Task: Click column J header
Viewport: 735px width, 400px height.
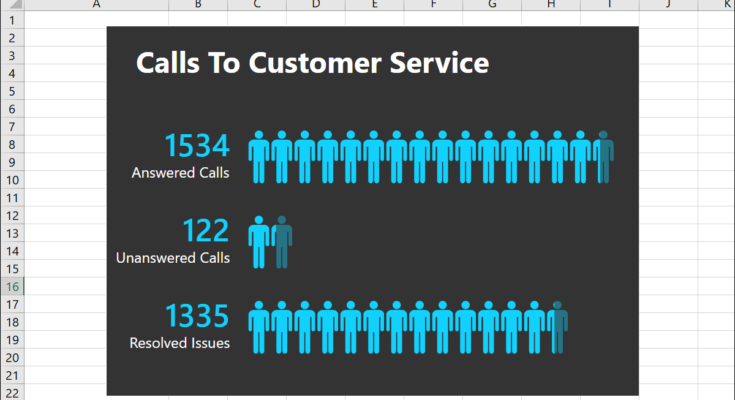Action: pyautogui.click(x=668, y=5)
